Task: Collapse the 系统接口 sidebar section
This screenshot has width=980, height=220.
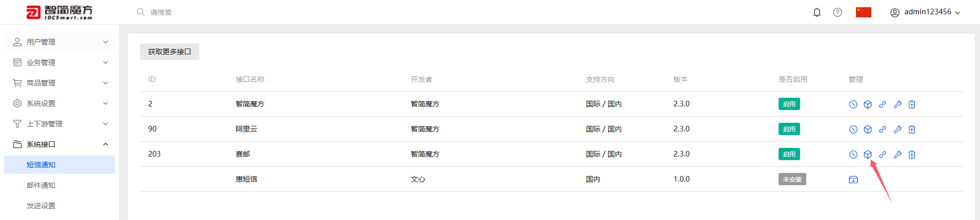Action: [59, 144]
